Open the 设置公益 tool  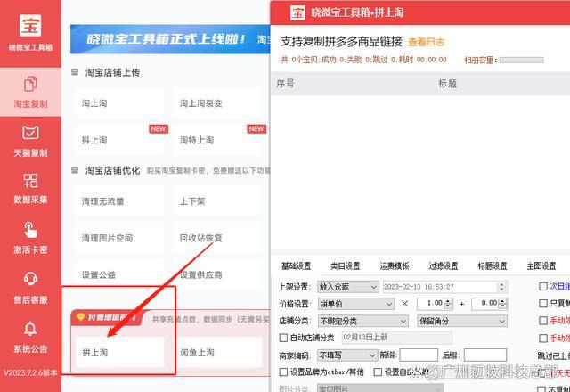(x=119, y=275)
